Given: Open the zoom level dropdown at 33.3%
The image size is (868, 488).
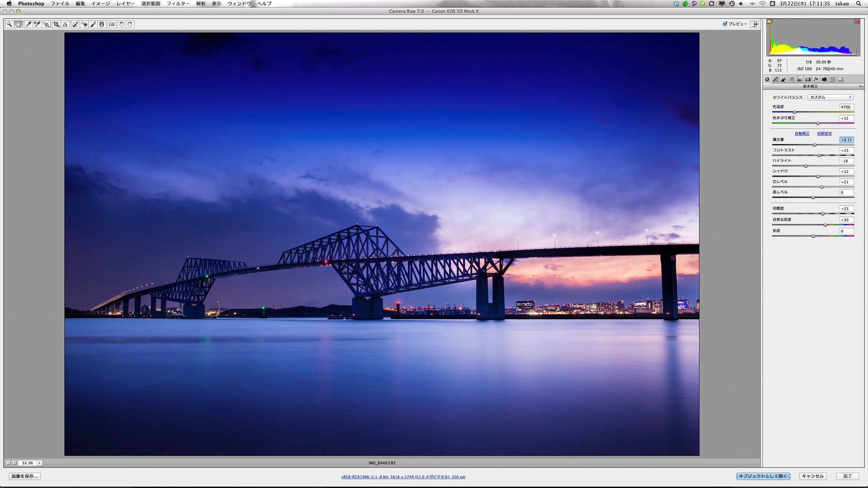Looking at the screenshot, I should 39,463.
